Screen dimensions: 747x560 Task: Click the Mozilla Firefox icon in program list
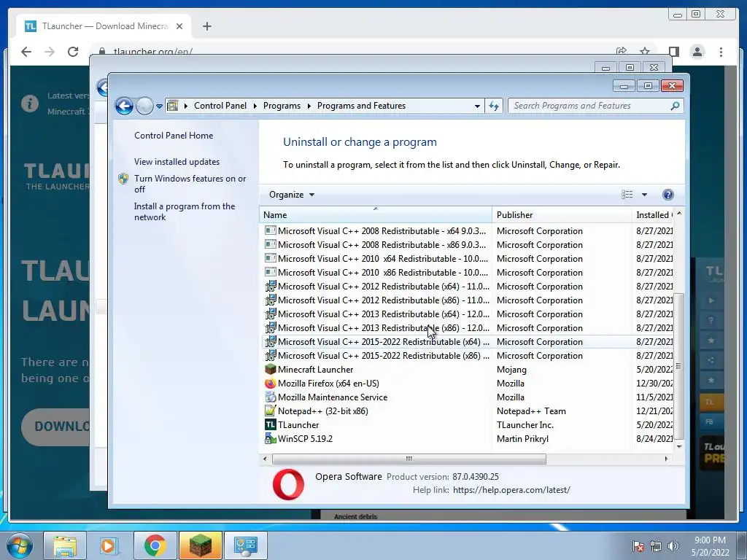270,384
